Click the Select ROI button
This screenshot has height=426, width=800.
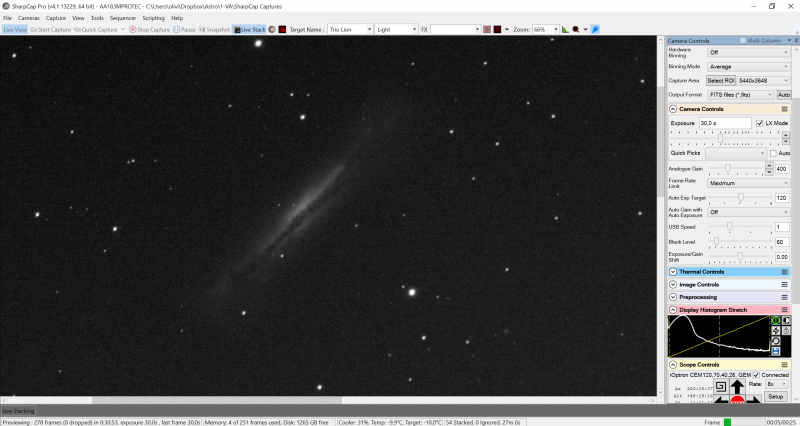[720, 81]
